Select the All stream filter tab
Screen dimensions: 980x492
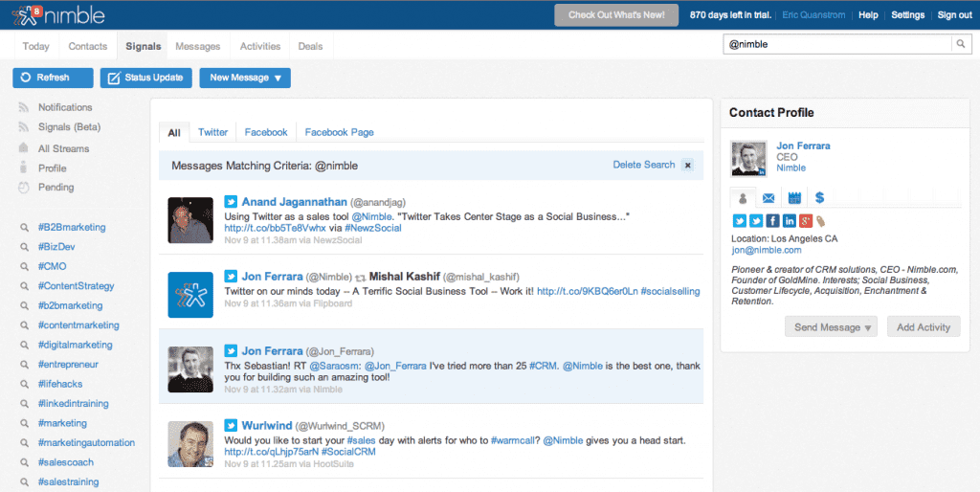point(174,132)
